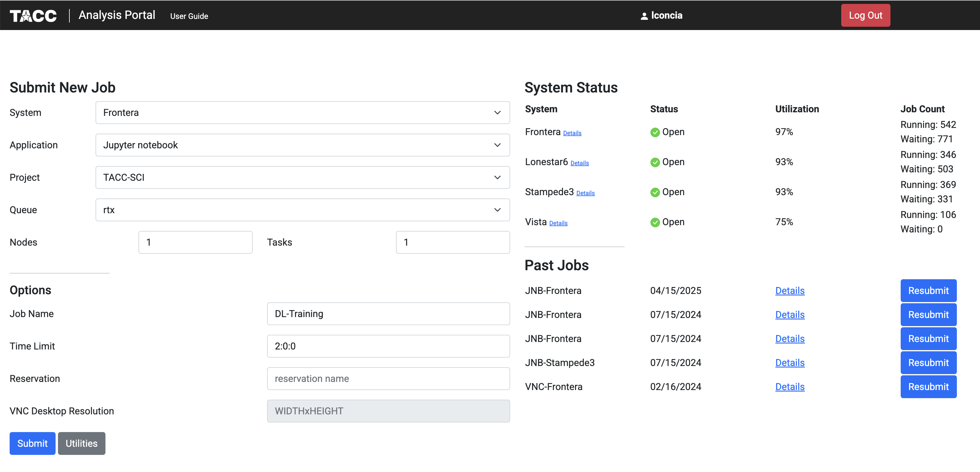Focus the Nodes input field
This screenshot has width=980, height=472.
click(195, 242)
